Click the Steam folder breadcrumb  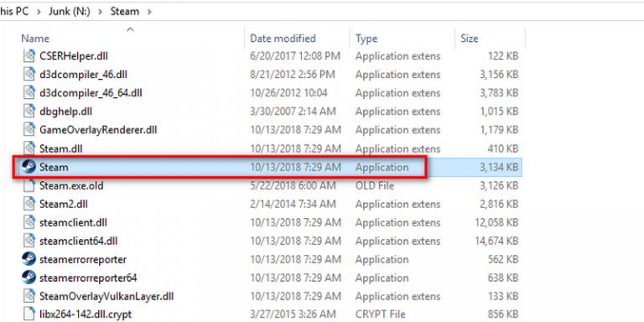[124, 12]
